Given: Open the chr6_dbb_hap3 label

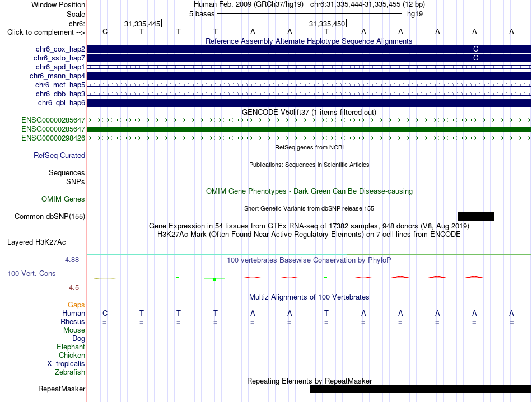Looking at the screenshot, I should point(60,94).
